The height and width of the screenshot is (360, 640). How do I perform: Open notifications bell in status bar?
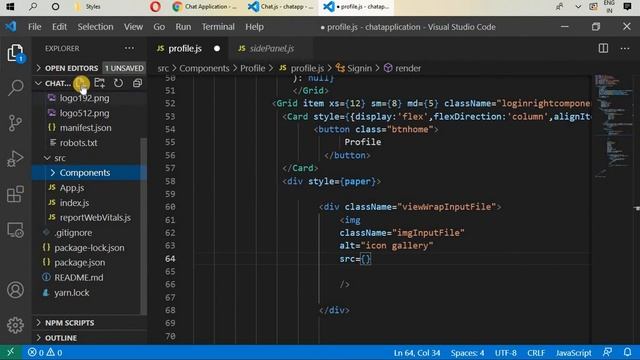click(627, 352)
